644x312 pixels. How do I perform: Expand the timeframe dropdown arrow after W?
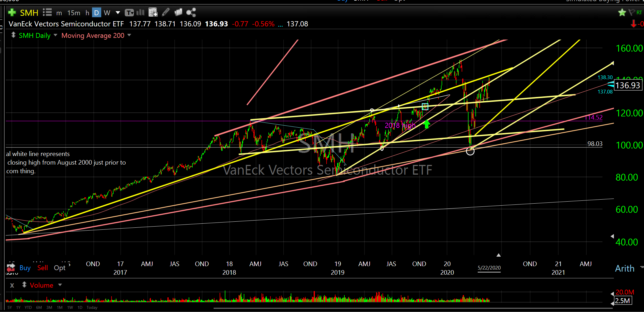pos(118,13)
